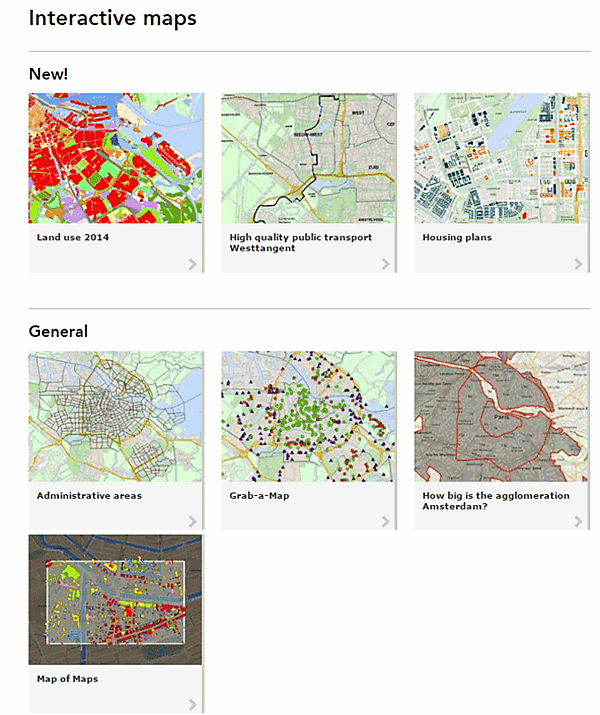Select the Map of Maps thumbnail
The width and height of the screenshot is (600, 715).
[x=115, y=599]
